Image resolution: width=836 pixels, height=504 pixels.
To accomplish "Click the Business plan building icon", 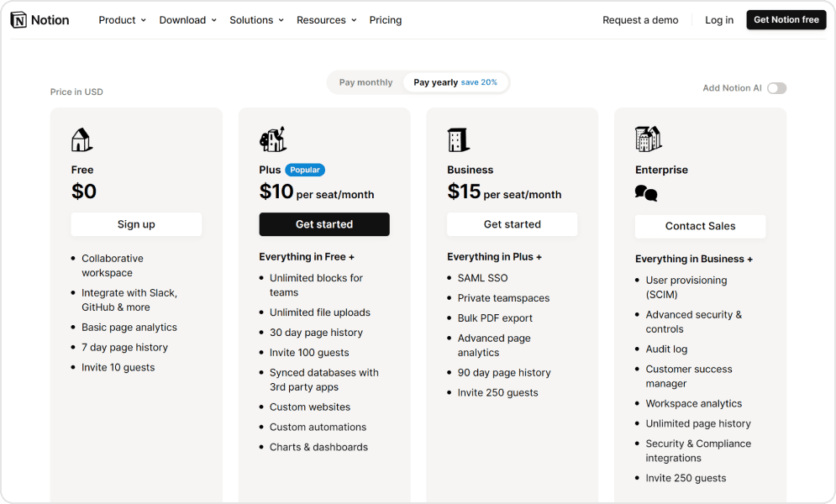I will coord(458,139).
